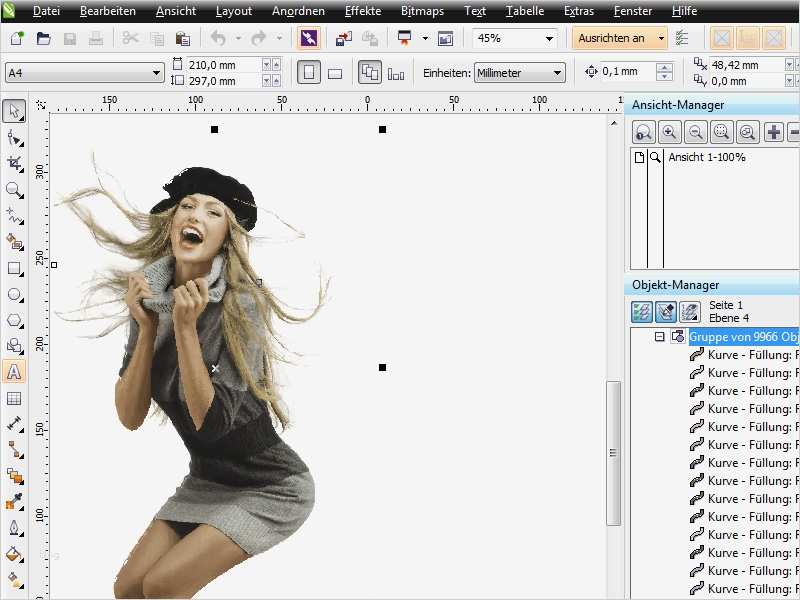Activate the Zoom tool in the toolbox
This screenshot has height=600, width=800.
(14, 189)
